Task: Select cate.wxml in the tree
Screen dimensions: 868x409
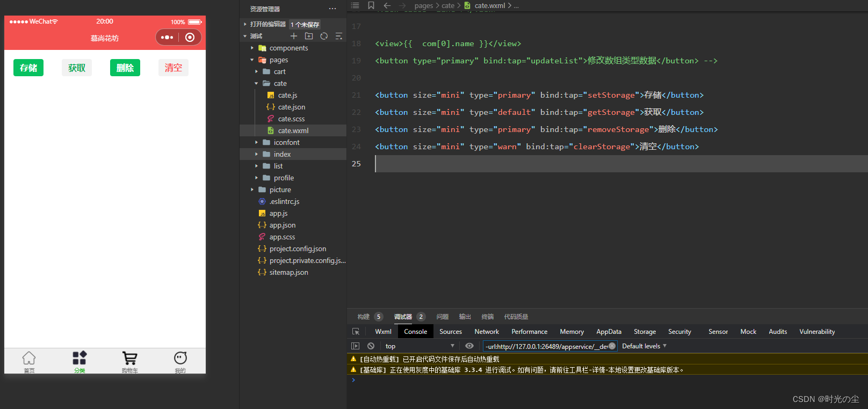Action: coord(293,130)
